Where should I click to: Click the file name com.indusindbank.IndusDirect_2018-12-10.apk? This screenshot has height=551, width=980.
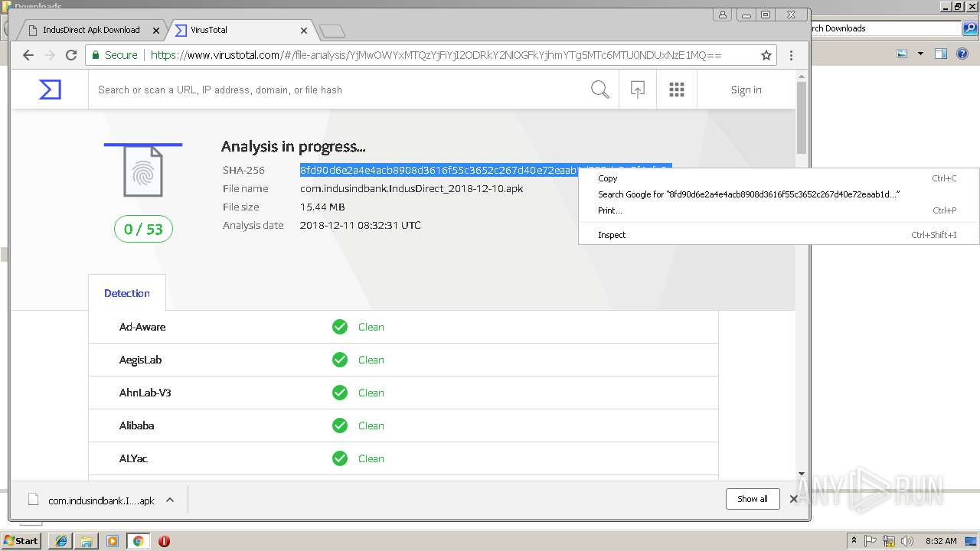[x=411, y=188]
